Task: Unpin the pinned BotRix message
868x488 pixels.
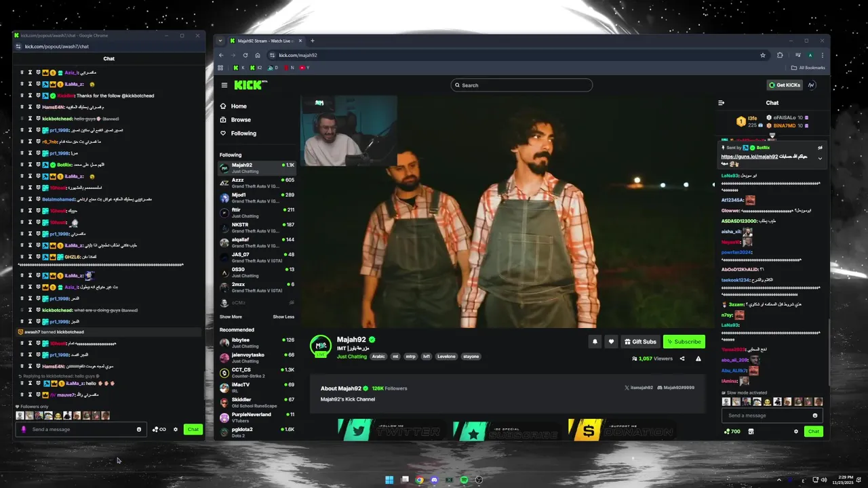Action: [820, 148]
